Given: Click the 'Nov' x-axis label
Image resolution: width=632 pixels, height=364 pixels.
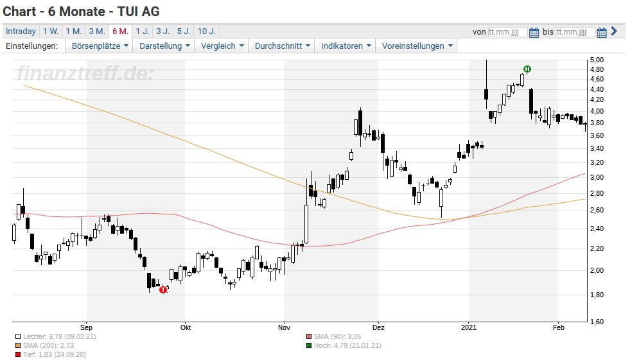Looking at the screenshot, I should (x=284, y=327).
